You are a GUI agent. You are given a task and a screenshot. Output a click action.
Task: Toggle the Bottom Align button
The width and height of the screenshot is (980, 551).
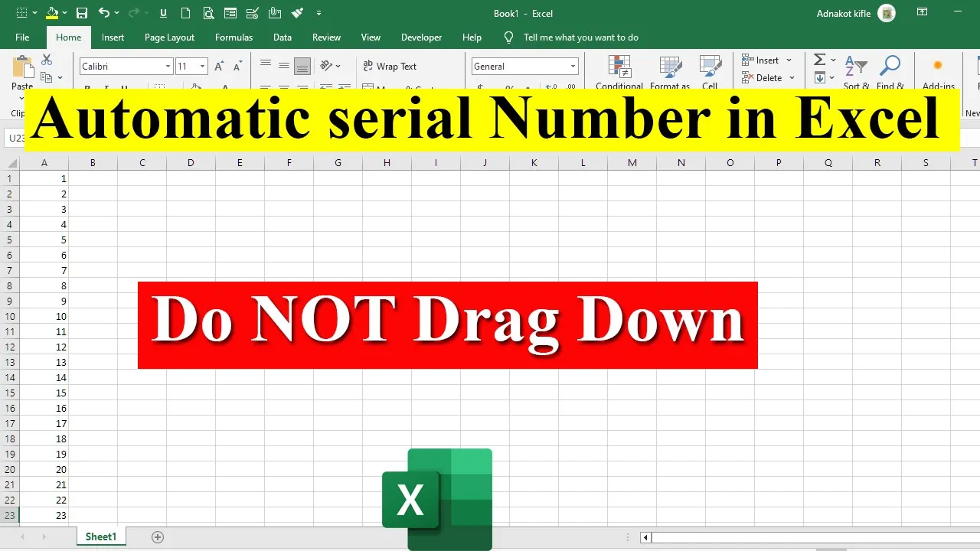[x=302, y=65]
